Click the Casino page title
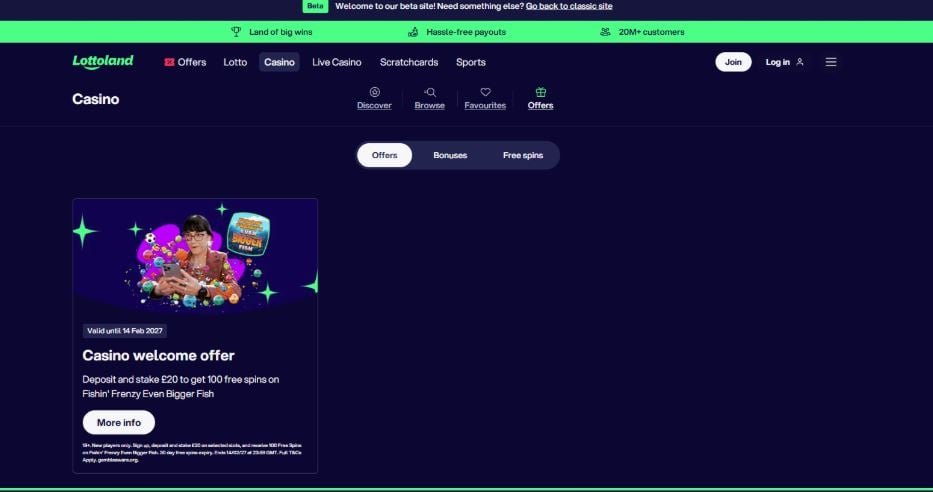 point(96,99)
